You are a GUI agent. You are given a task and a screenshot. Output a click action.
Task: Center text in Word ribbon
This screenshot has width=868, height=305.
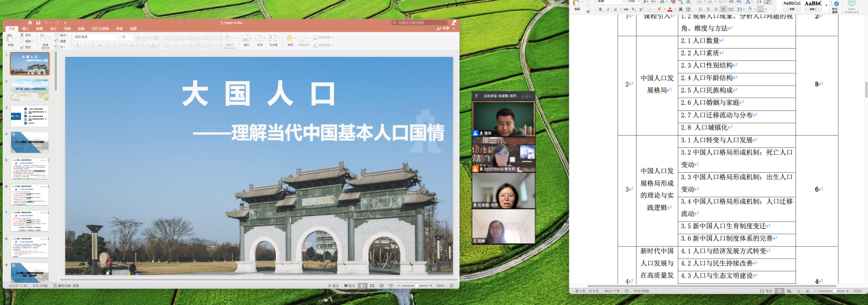(x=708, y=10)
